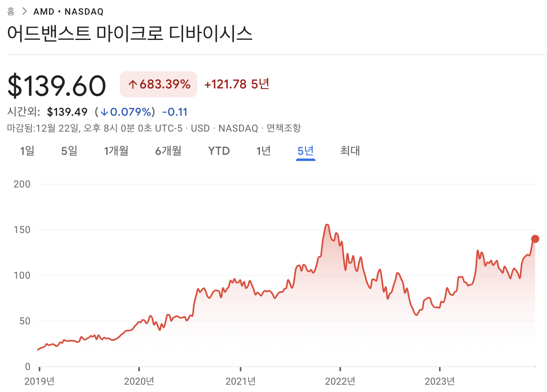Switch to the 1개월 chart view

point(117,151)
